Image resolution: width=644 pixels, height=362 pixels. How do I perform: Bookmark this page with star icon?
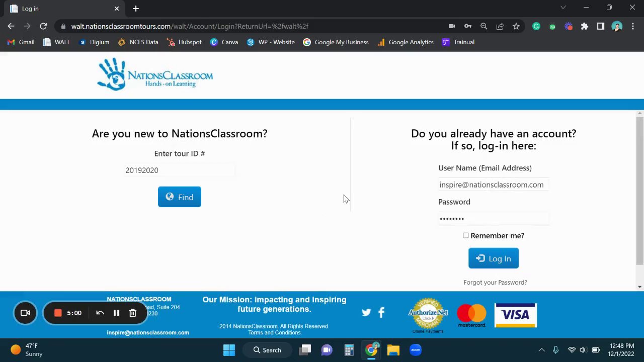point(516,26)
